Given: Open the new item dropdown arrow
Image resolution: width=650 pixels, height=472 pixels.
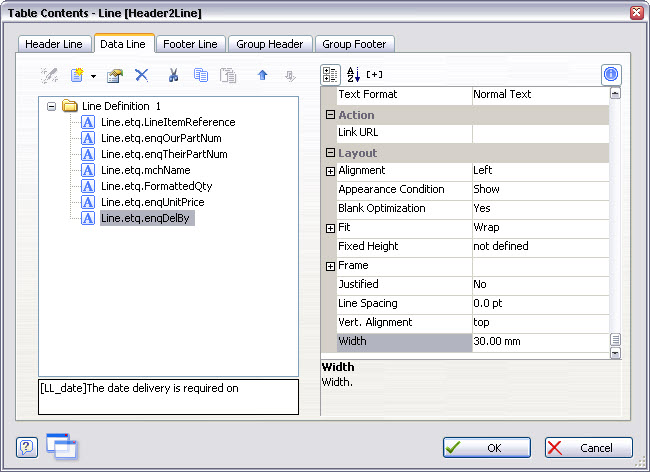Looking at the screenshot, I should pos(93,76).
